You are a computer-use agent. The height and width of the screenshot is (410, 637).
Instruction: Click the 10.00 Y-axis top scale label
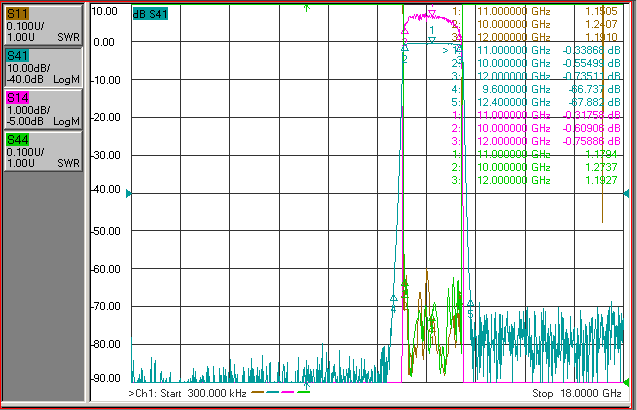coord(104,11)
